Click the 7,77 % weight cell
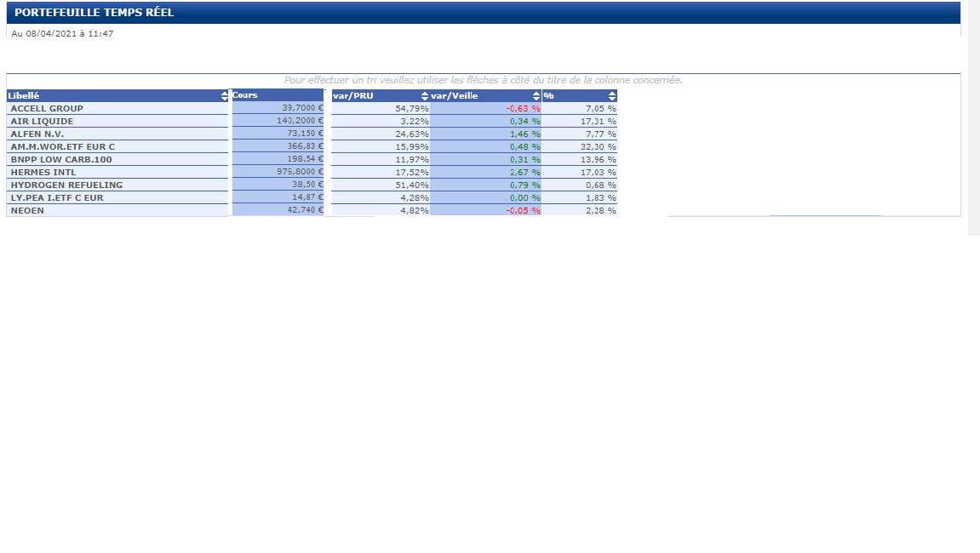980x553 pixels. (x=579, y=134)
